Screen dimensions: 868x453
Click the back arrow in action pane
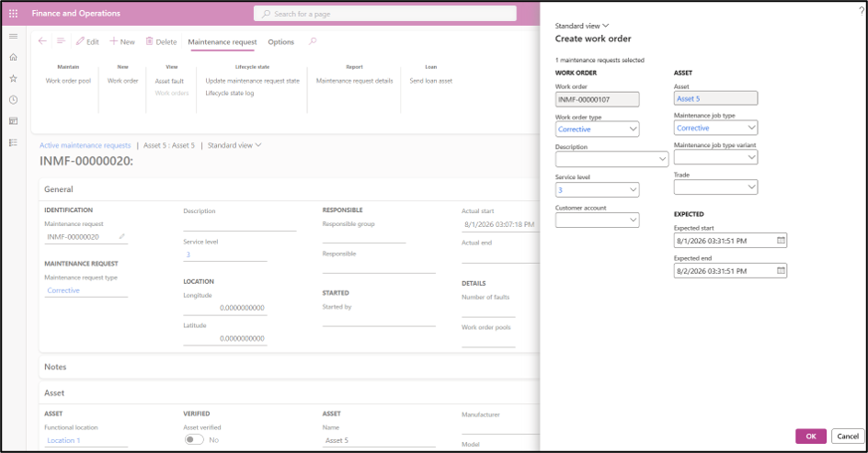coord(42,41)
